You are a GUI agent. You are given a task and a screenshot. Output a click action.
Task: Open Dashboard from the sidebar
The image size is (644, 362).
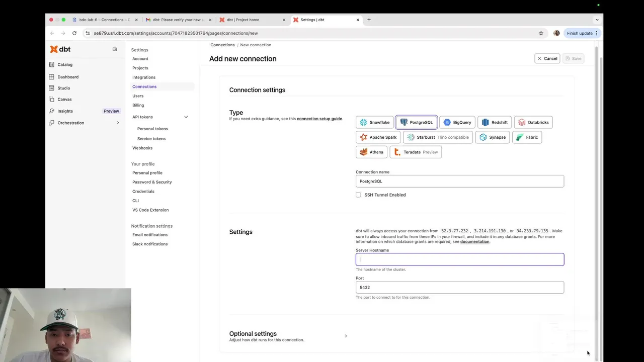pyautogui.click(x=68, y=77)
